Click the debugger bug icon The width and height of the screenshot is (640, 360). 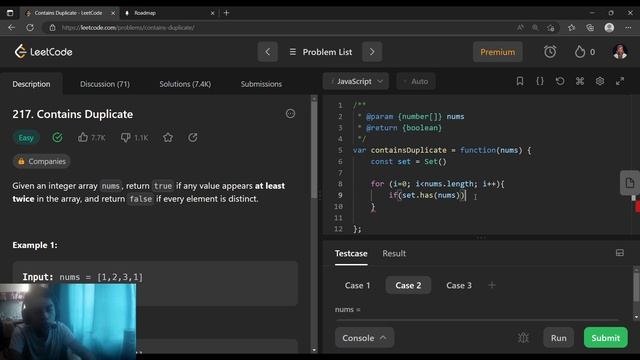(x=523, y=338)
